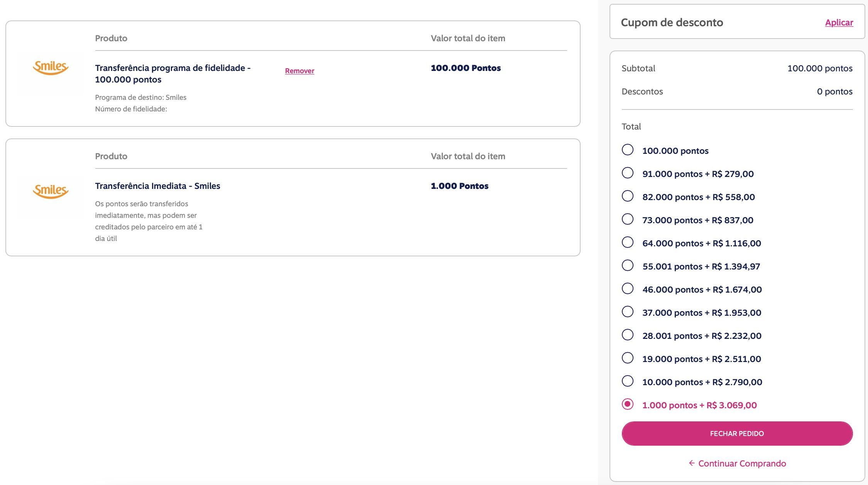Click Smiles logo on loyalty transfer item
The width and height of the screenshot is (868, 485).
(x=51, y=67)
